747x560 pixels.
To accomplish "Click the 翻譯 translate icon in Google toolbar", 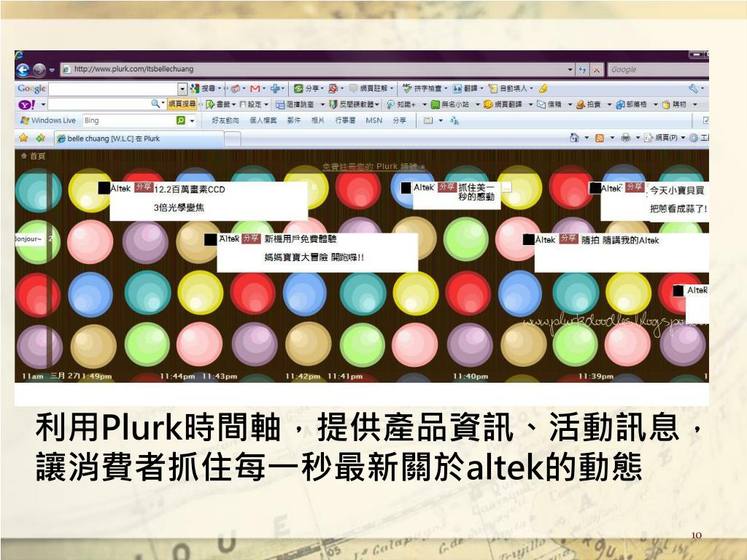I will [457, 88].
